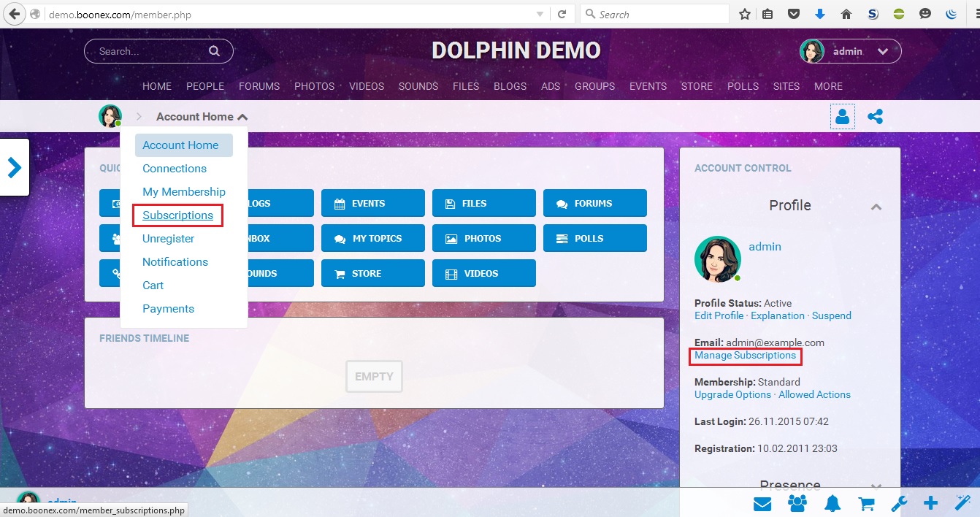
Task: Click the DOLPHIN DEMO site title
Action: 516,50
